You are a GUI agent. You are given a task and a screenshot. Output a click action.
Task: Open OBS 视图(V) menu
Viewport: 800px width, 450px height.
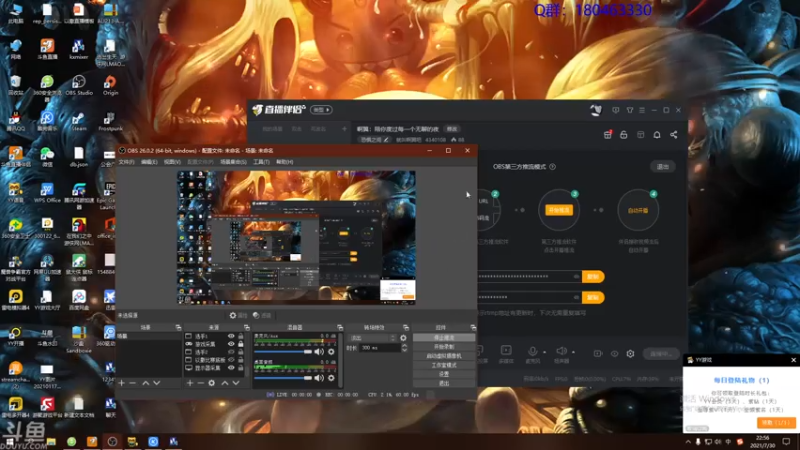[172, 162]
